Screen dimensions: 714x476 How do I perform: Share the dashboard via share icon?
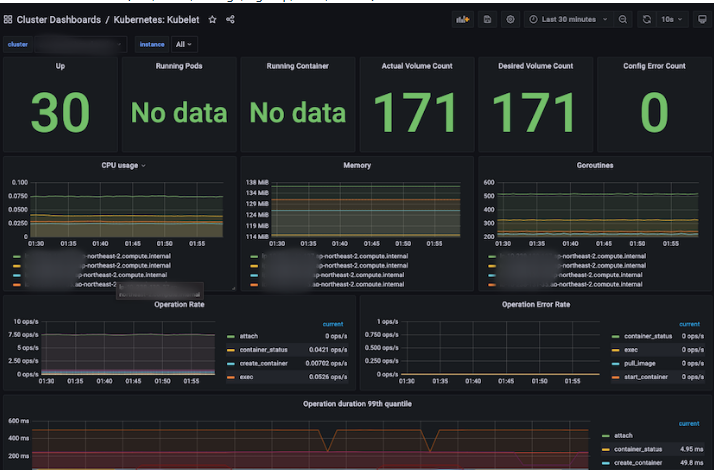[x=230, y=20]
